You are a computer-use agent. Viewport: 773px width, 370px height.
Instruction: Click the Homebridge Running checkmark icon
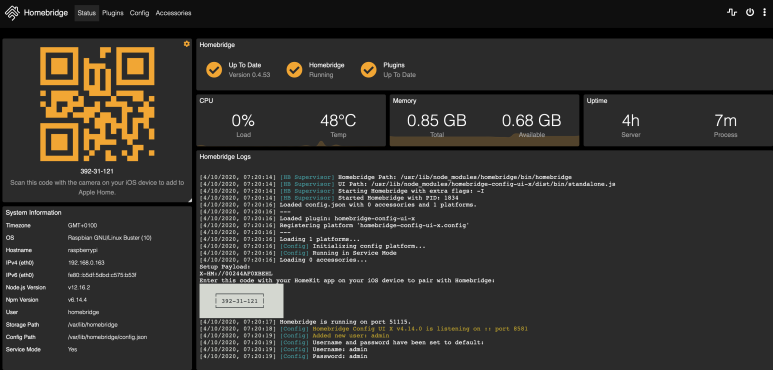(x=294, y=70)
